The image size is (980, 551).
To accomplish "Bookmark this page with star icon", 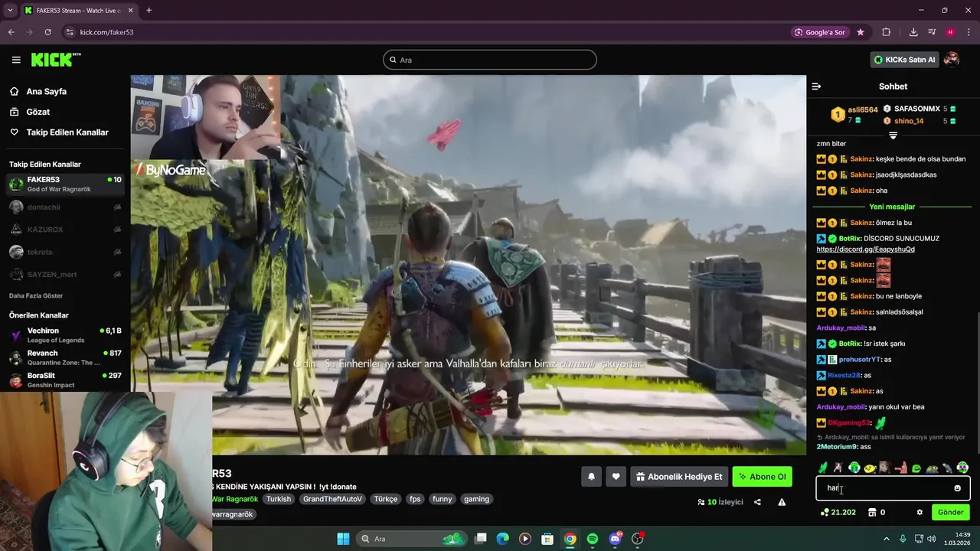I will point(861,32).
